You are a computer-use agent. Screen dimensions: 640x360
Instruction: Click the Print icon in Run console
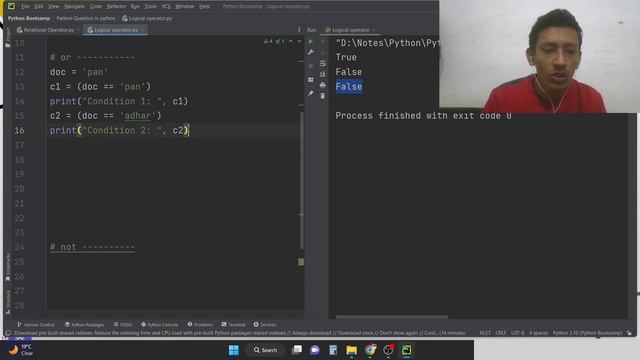[323, 85]
